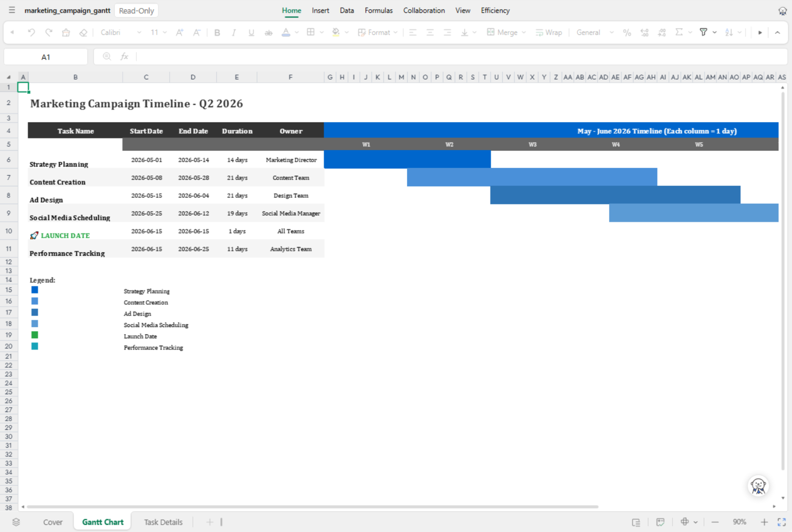
Task: Click the A-Z sort icon
Action: coord(729,32)
